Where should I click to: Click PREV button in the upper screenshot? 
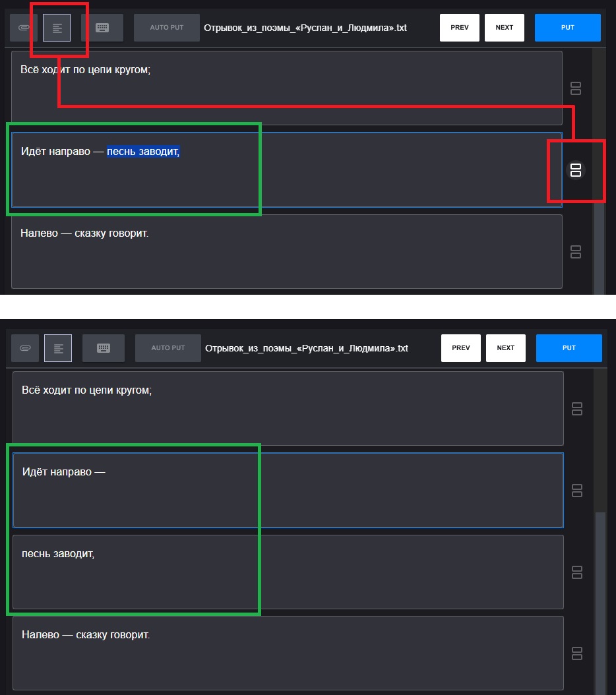pos(460,28)
